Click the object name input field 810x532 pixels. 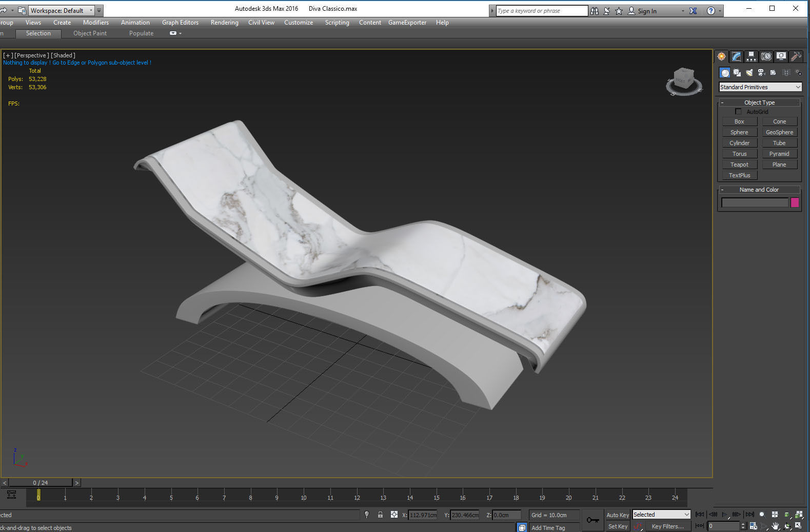(755, 202)
